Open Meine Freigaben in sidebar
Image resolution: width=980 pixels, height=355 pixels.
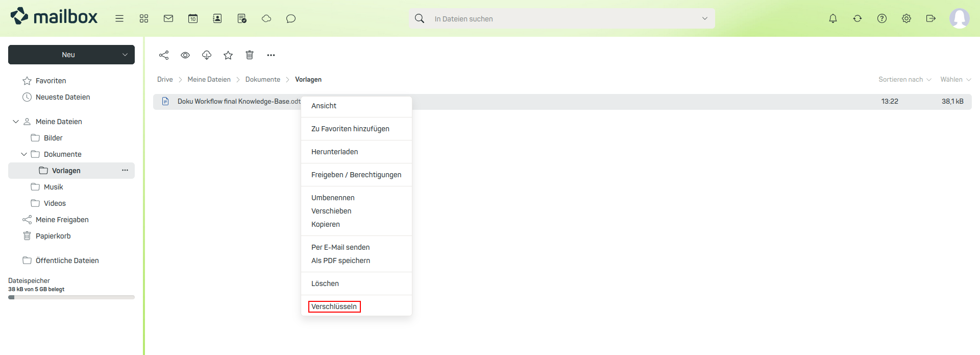tap(71, 220)
